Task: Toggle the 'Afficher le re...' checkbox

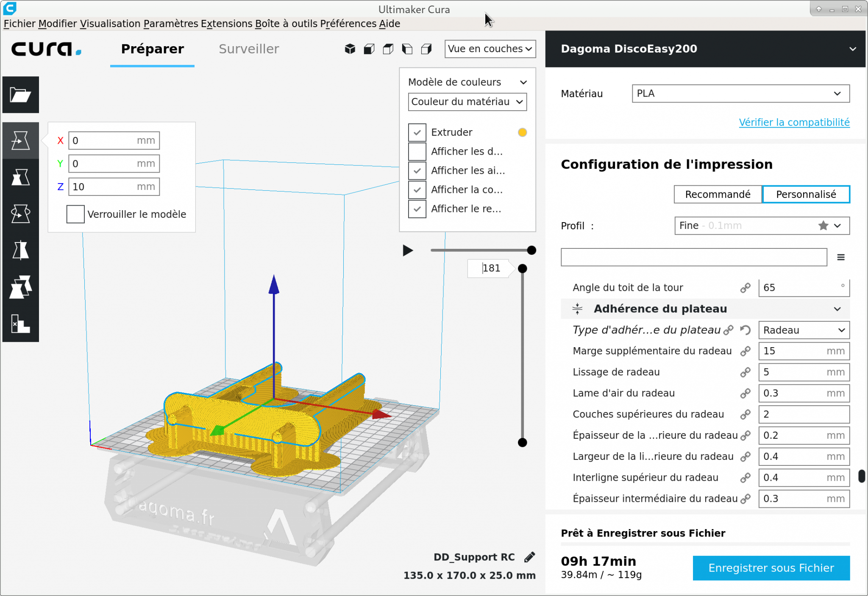Action: [x=417, y=209]
